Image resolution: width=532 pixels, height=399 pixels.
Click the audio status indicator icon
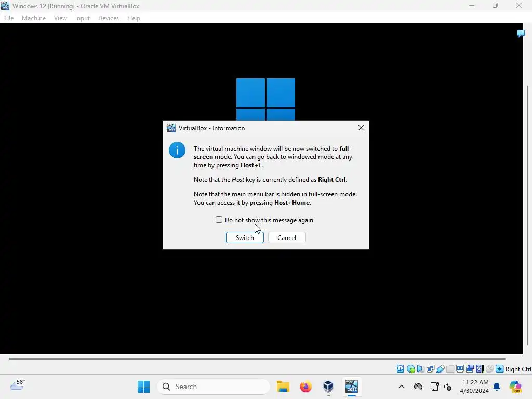tap(420, 369)
